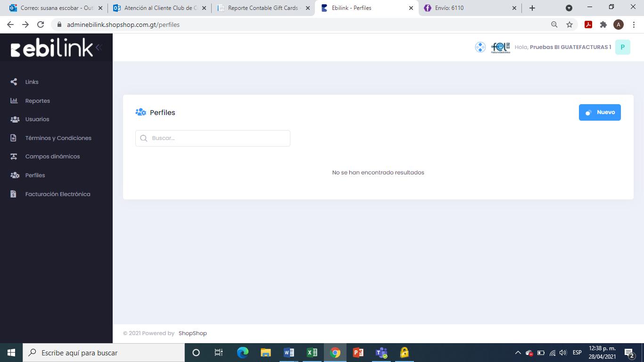
Task: Open Términos y Condiciones in sidebar
Action: click(58, 138)
